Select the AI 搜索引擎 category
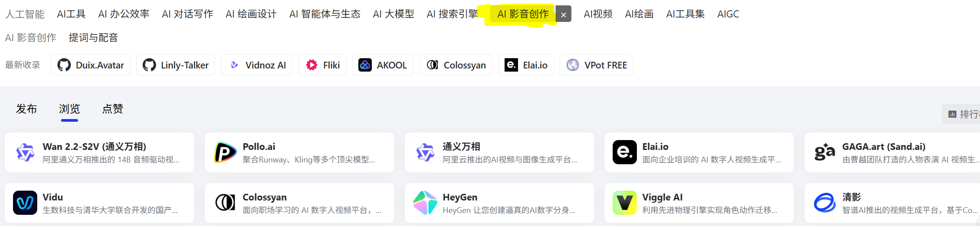 pos(452,14)
